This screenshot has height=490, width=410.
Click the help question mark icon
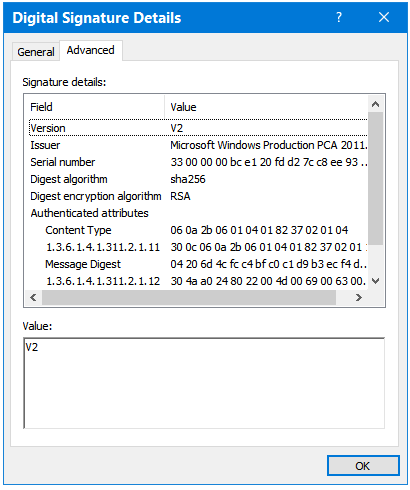339,17
